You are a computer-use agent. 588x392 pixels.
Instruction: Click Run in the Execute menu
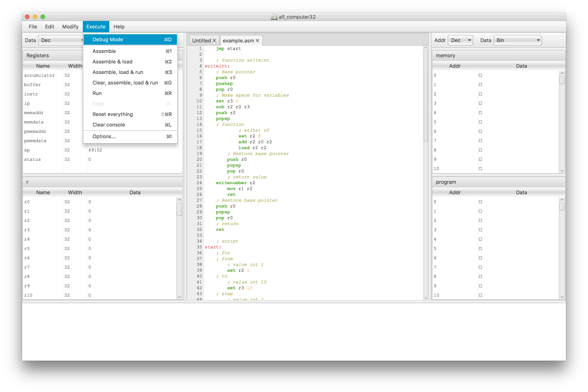(x=130, y=93)
